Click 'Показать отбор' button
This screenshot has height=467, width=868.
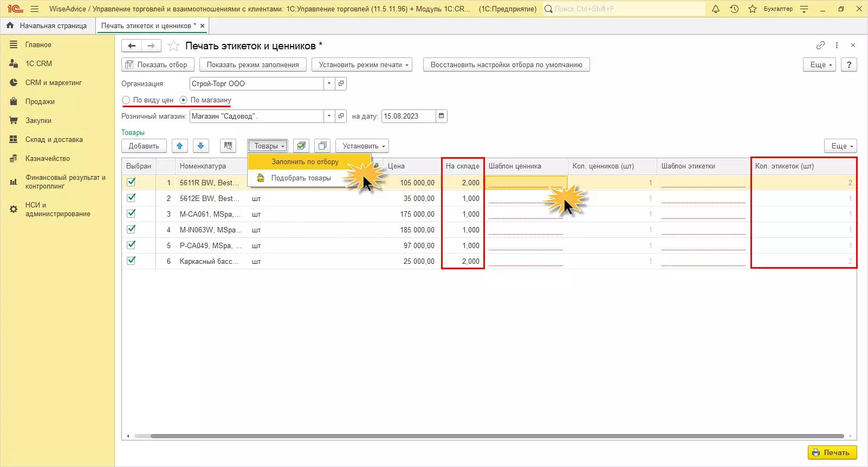(x=156, y=64)
